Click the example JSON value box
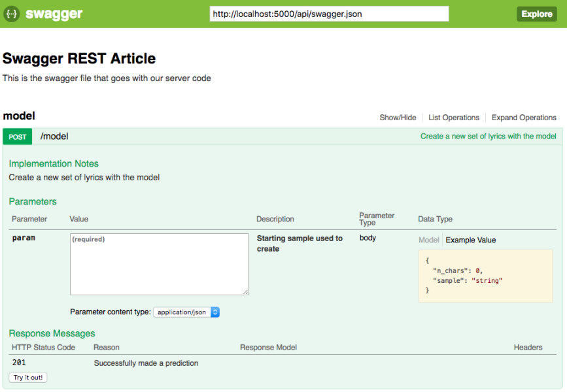Image resolution: width=567 pixels, height=392 pixels. [x=486, y=276]
